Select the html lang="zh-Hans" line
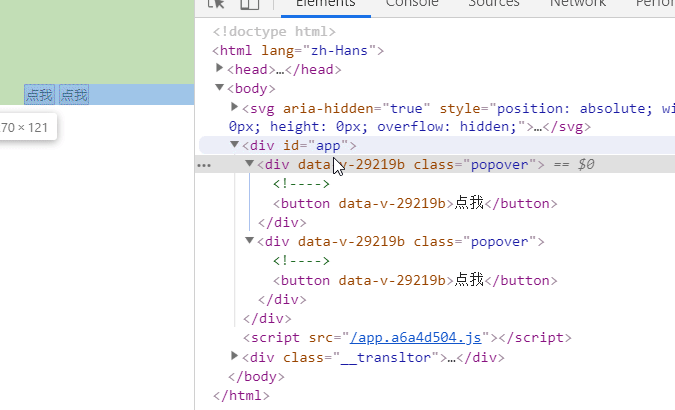The height and width of the screenshot is (410, 675). click(298, 50)
